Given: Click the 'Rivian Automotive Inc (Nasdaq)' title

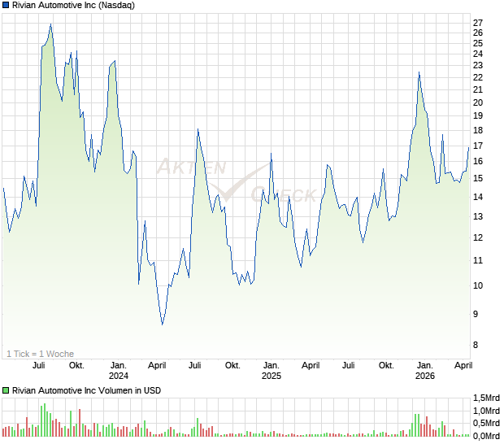Looking at the screenshot, I should click(x=73, y=5).
